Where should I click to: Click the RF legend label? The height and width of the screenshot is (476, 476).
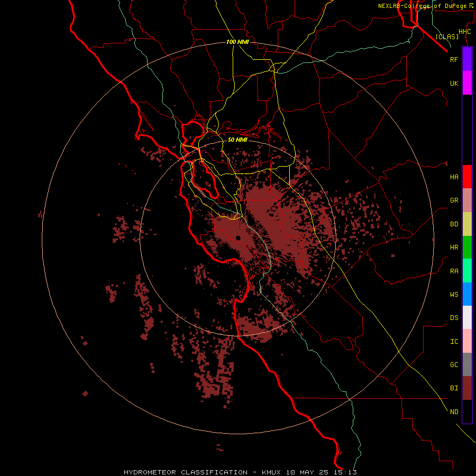point(454,59)
